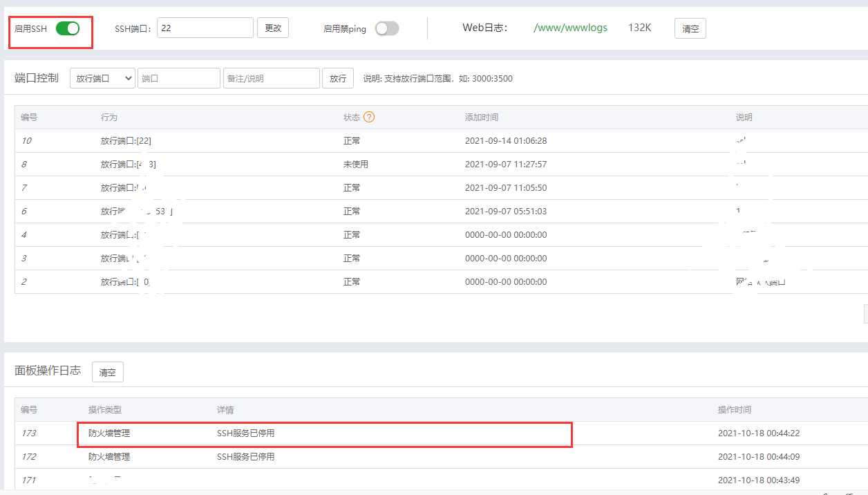
Task: Click timestamp 2021-09-07 05:51:03
Action: point(506,211)
